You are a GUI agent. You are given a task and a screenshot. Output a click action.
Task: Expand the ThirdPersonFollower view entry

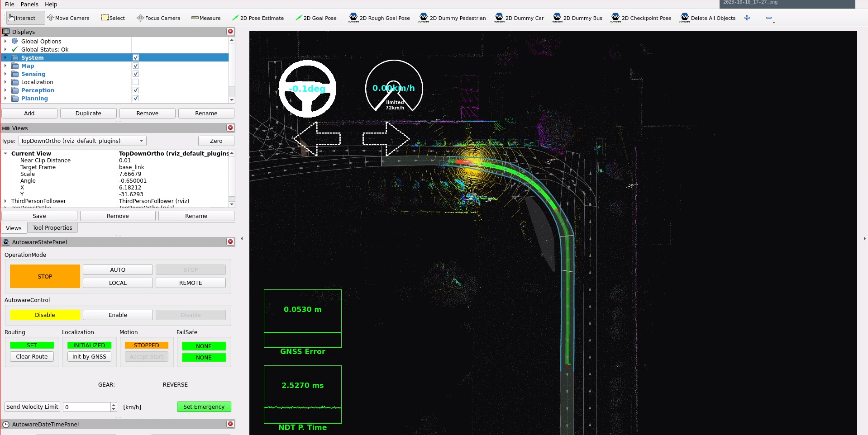pyautogui.click(x=5, y=201)
